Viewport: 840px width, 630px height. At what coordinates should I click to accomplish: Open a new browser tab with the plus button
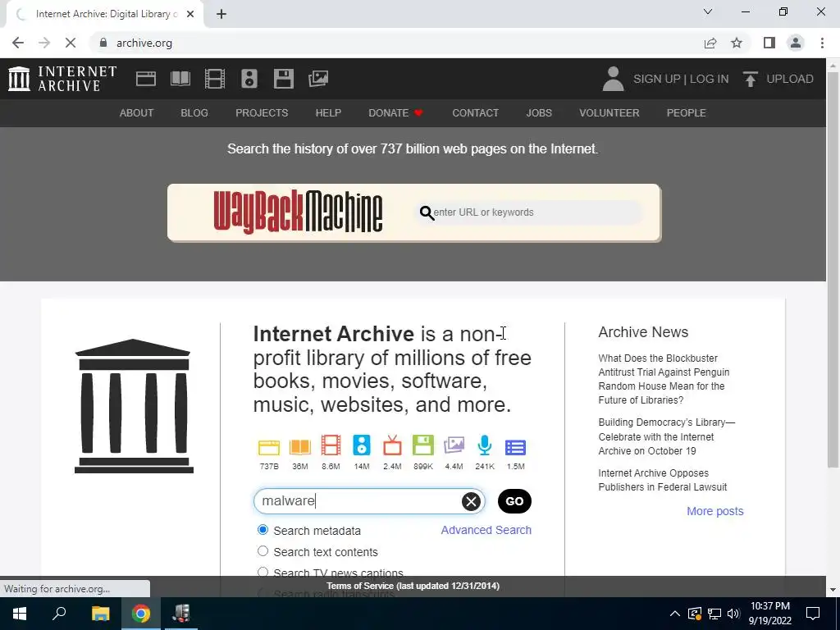point(221,14)
